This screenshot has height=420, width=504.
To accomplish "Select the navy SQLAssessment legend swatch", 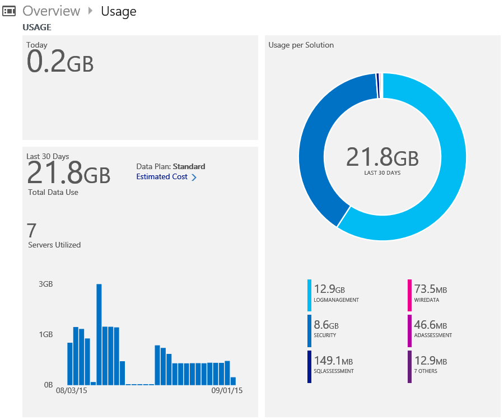I will tap(309, 366).
